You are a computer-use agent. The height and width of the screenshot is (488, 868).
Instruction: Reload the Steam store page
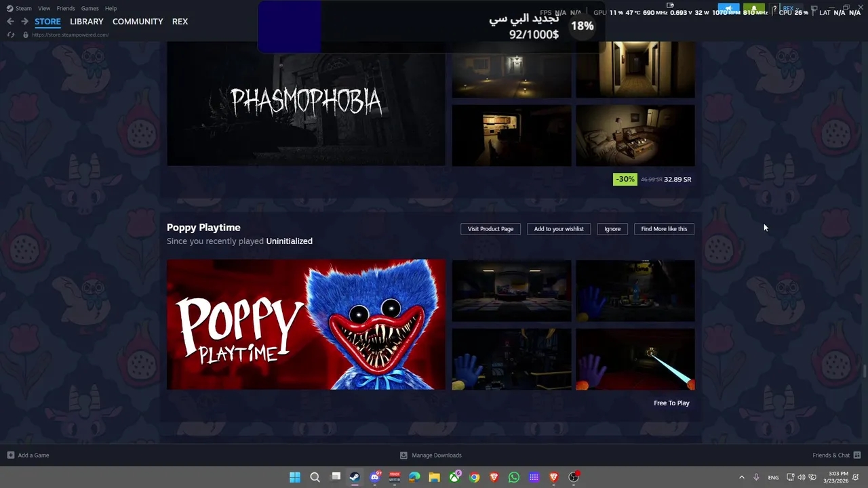[10, 35]
